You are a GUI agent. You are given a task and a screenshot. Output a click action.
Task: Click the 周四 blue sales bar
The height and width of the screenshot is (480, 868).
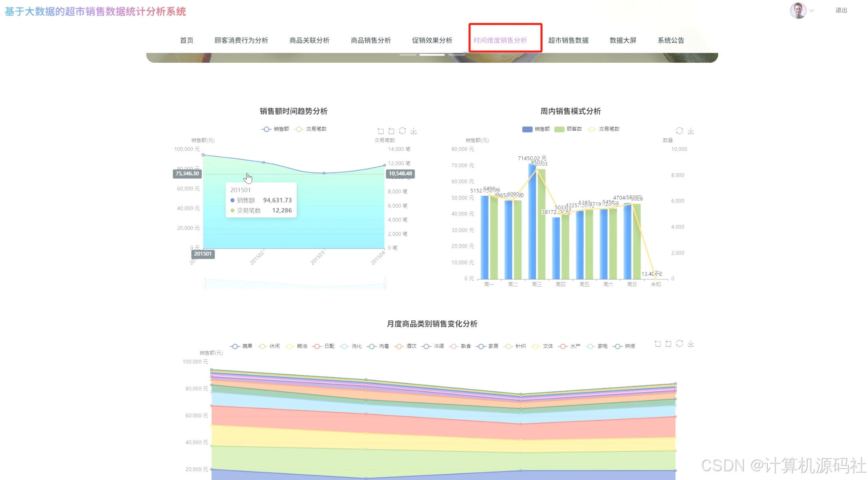click(556, 248)
